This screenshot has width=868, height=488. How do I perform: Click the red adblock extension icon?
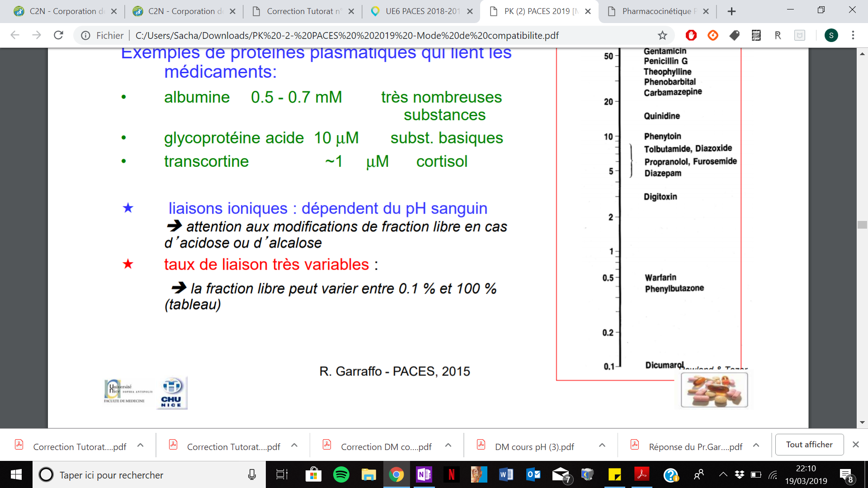point(691,35)
